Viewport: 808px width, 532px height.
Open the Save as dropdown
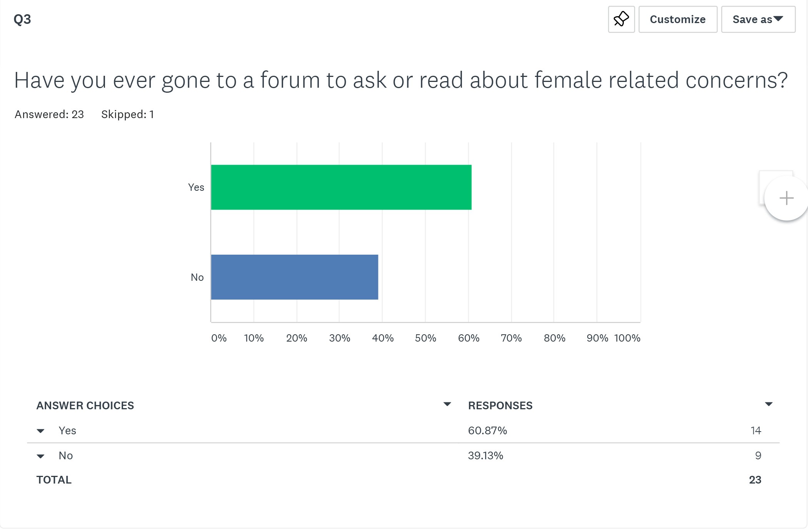point(758,19)
